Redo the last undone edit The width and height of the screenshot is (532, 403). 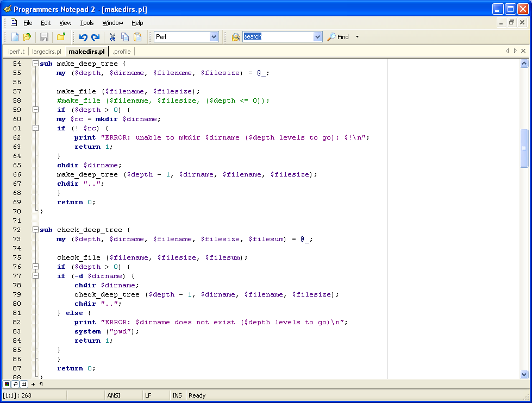(x=96, y=37)
